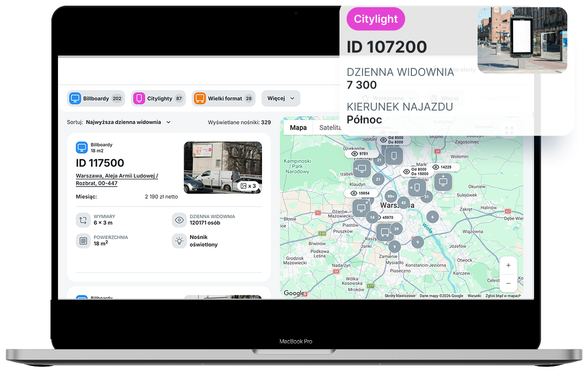Open the Citylight ID 107200 photo thumbnail
The width and height of the screenshot is (588, 369).
click(x=522, y=40)
